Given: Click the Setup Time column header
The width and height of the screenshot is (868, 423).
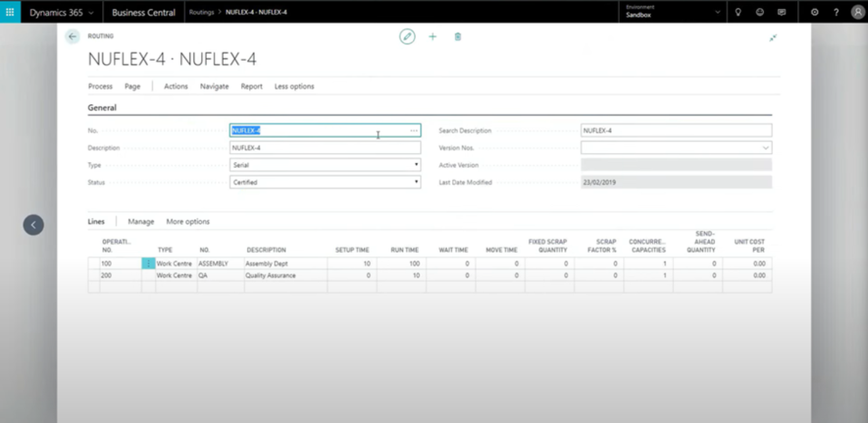Looking at the screenshot, I should (x=352, y=250).
